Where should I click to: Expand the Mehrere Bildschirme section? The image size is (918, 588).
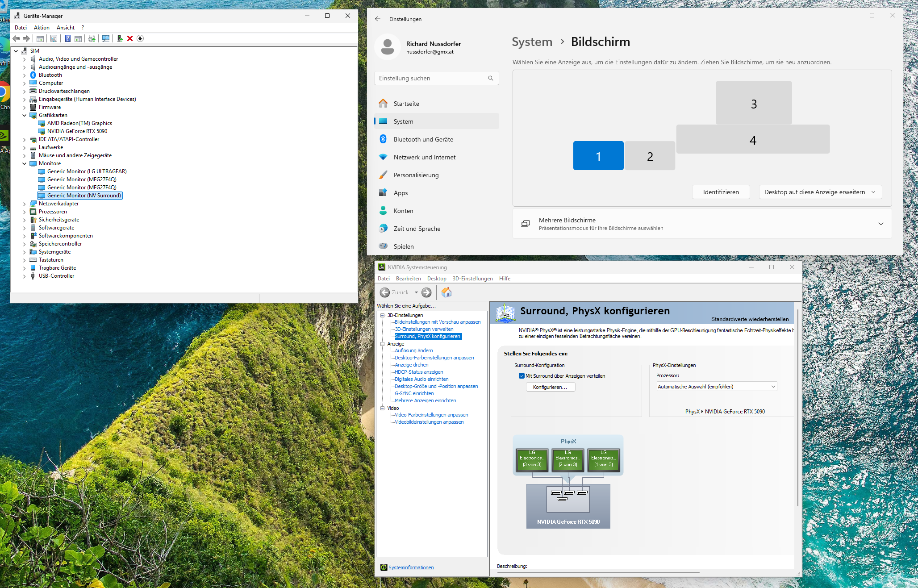[880, 224]
